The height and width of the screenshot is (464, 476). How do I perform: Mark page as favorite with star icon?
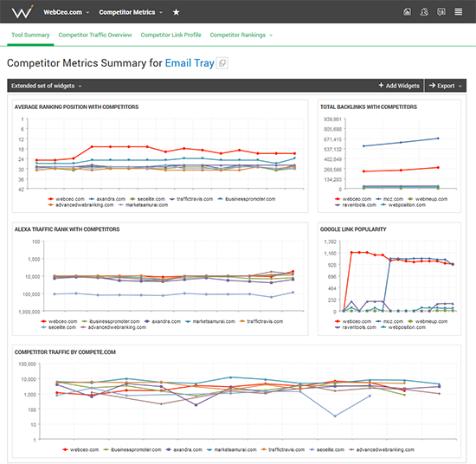(176, 12)
